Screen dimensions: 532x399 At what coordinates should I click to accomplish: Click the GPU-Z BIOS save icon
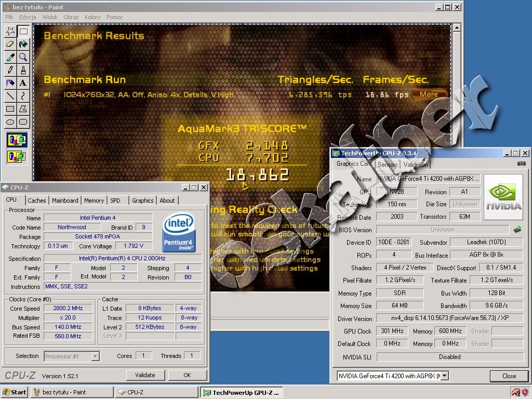coord(517,230)
